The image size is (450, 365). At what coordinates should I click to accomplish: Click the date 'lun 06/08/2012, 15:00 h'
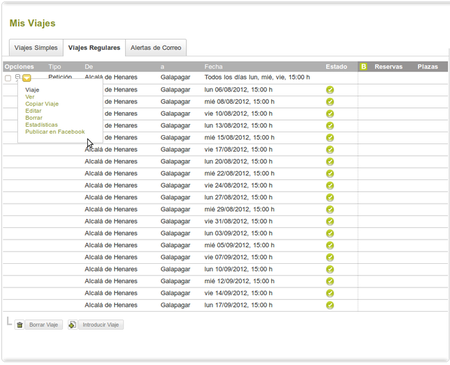(x=238, y=90)
